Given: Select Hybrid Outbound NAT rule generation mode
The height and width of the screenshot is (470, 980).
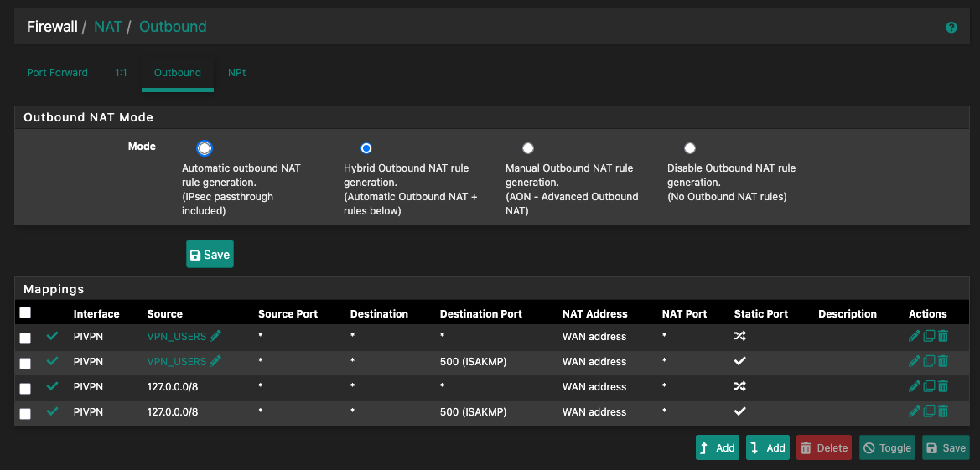Looking at the screenshot, I should pos(366,148).
